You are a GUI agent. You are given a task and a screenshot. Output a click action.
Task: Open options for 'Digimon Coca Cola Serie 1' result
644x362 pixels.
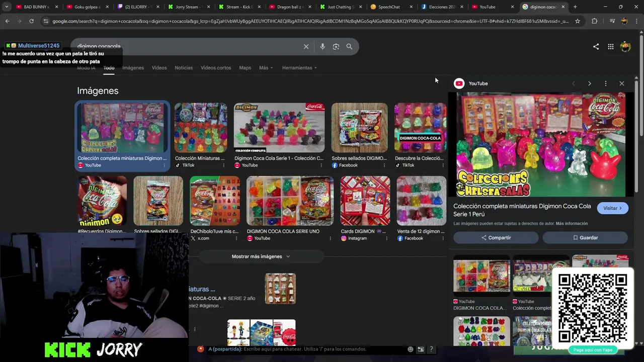[323, 165]
